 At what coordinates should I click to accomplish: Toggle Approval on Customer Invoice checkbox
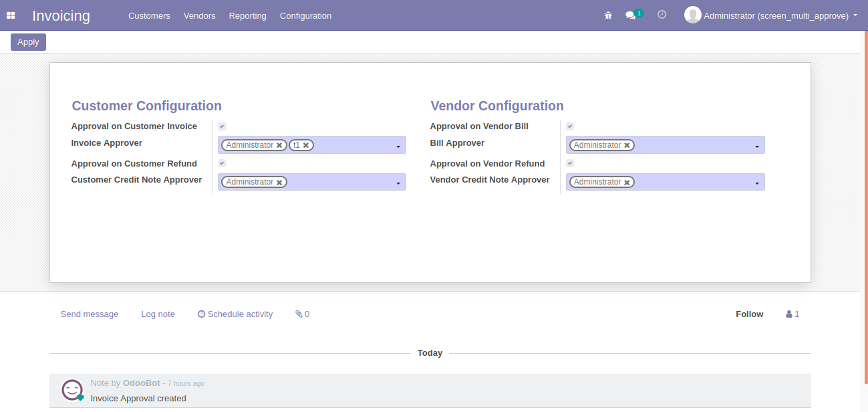222,126
